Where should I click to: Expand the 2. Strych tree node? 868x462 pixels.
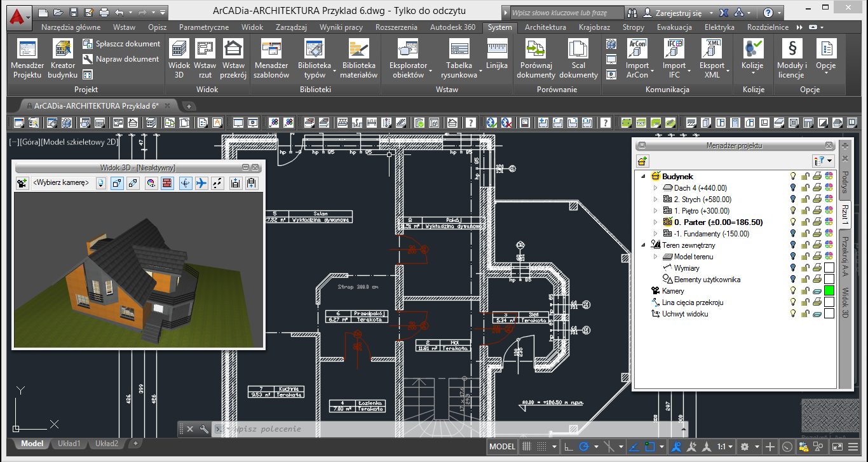coord(656,200)
